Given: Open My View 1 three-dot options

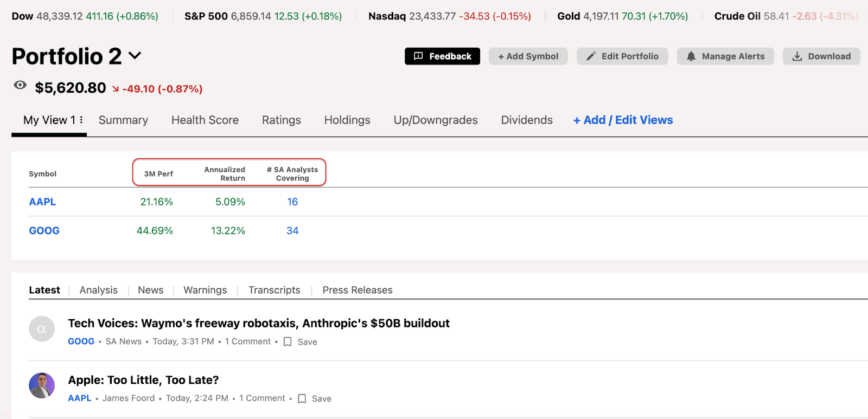Looking at the screenshot, I should pyautogui.click(x=81, y=120).
